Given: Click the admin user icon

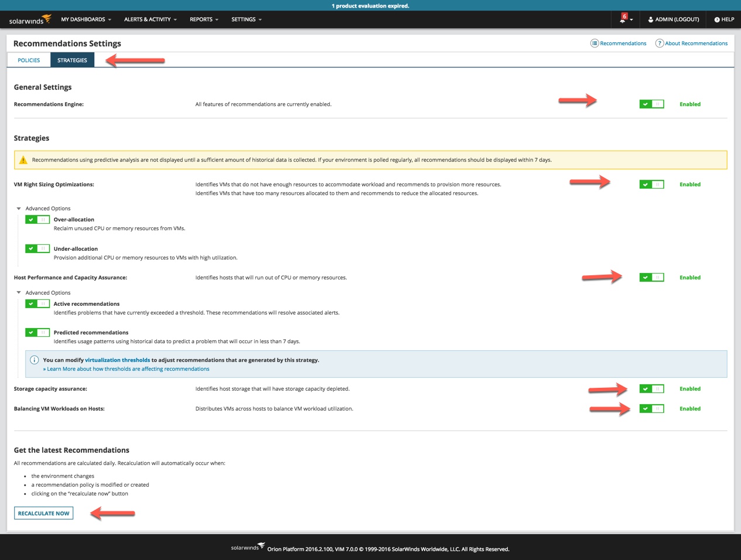Looking at the screenshot, I should click(x=651, y=20).
